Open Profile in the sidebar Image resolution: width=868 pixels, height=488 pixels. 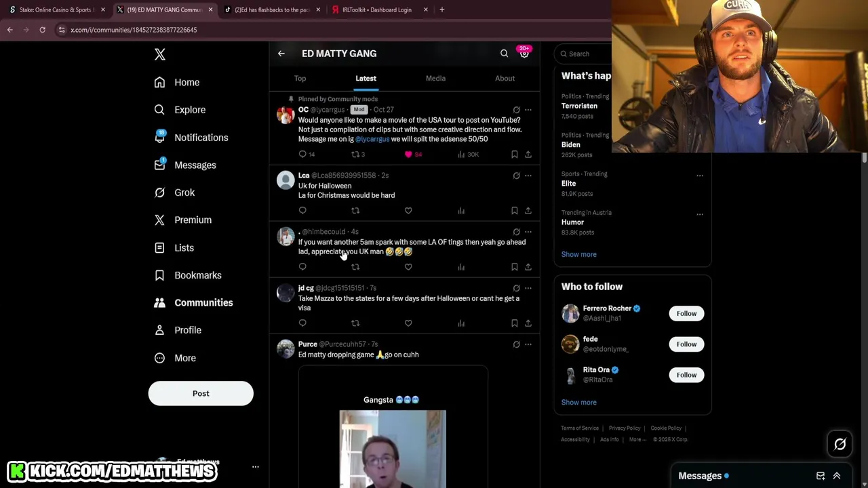[178, 330]
